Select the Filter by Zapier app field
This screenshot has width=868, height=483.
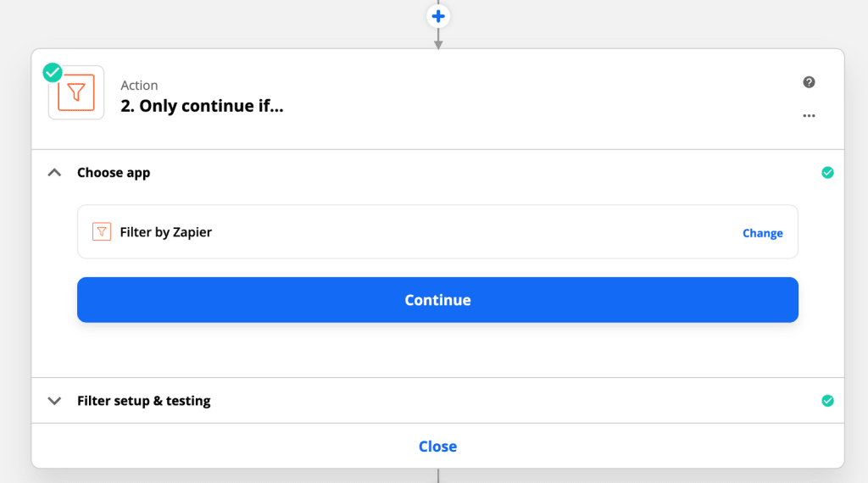[x=438, y=232]
